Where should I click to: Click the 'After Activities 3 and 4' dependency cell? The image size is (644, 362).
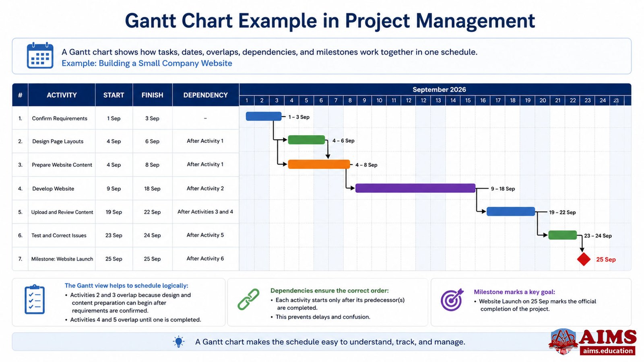click(205, 212)
